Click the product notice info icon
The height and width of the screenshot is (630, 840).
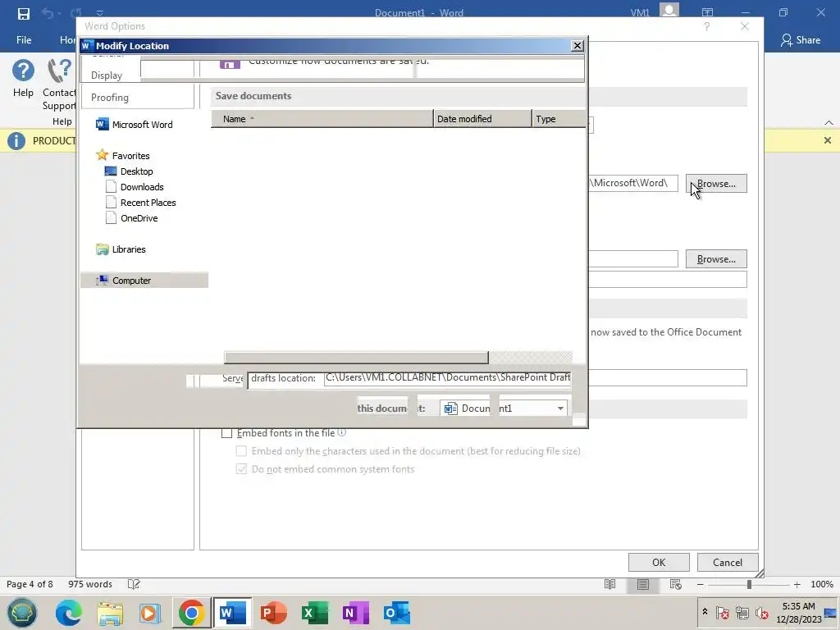point(16,141)
